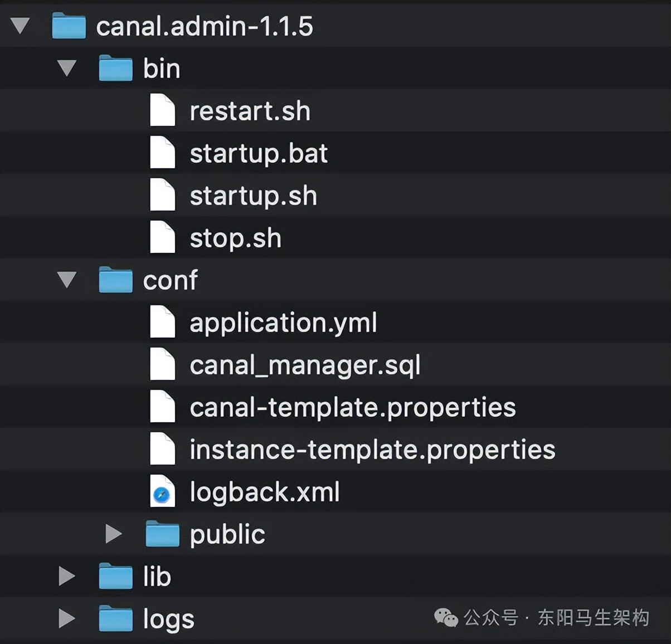Click the public folder icon
Screen dimensions: 671x644
162,534
